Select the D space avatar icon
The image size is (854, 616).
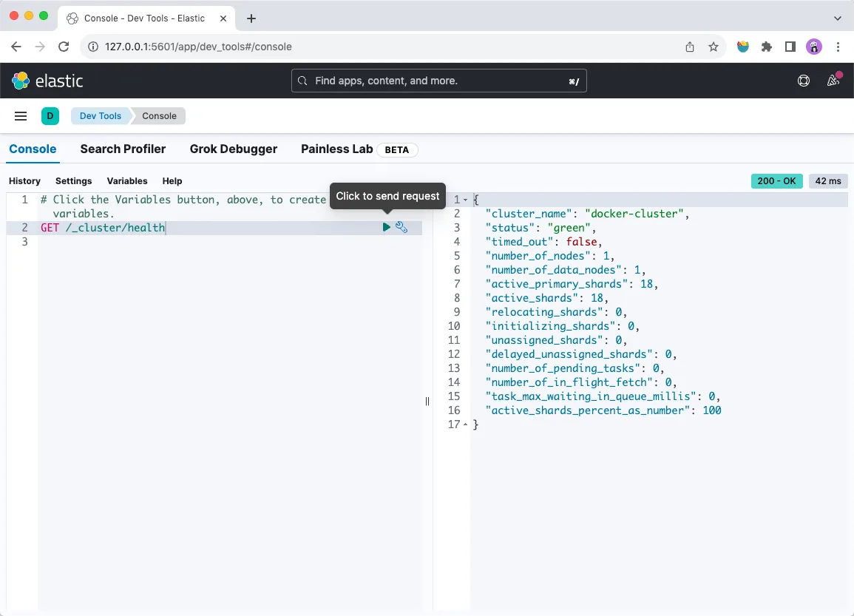pyautogui.click(x=50, y=116)
